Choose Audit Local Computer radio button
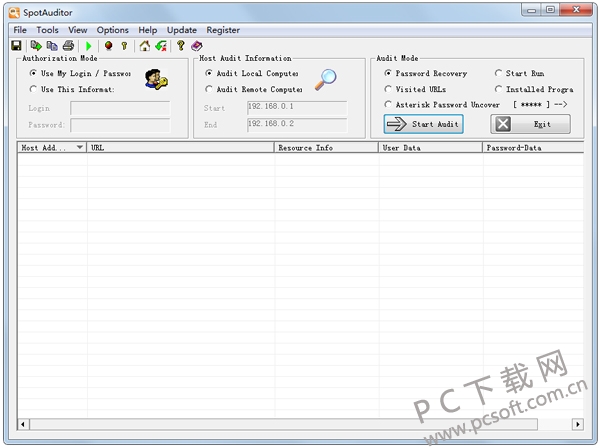The width and height of the screenshot is (600, 448). point(252,73)
